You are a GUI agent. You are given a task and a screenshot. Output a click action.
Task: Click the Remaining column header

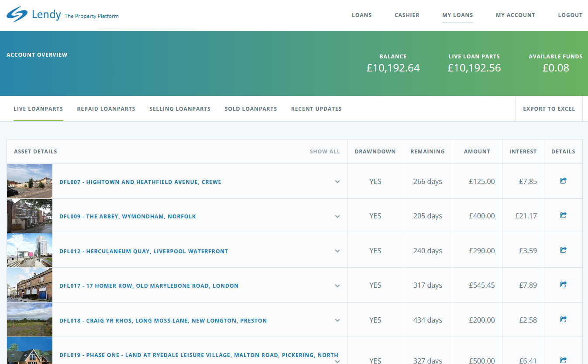coord(428,152)
